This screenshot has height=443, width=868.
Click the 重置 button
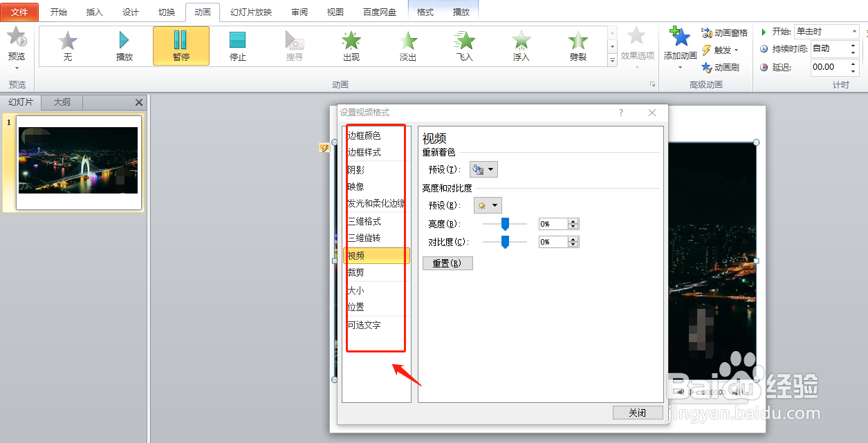(x=447, y=263)
